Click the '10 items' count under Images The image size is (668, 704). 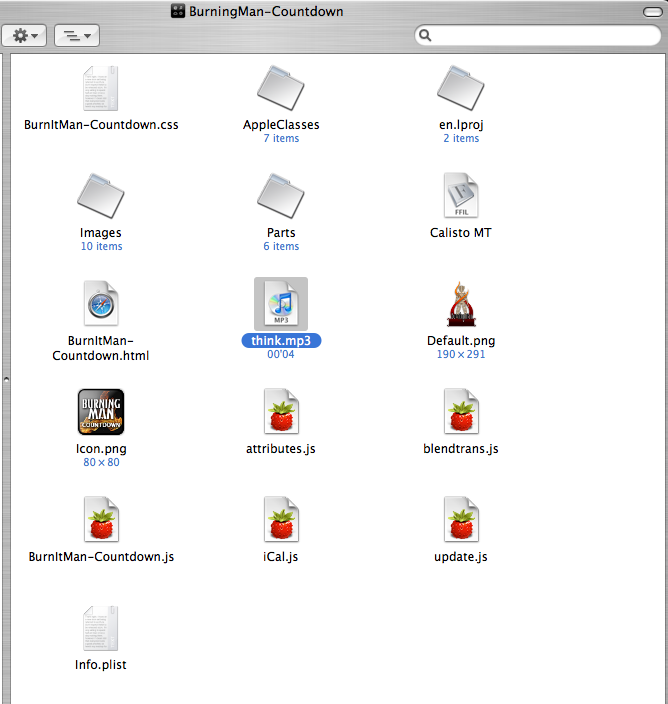(x=101, y=246)
